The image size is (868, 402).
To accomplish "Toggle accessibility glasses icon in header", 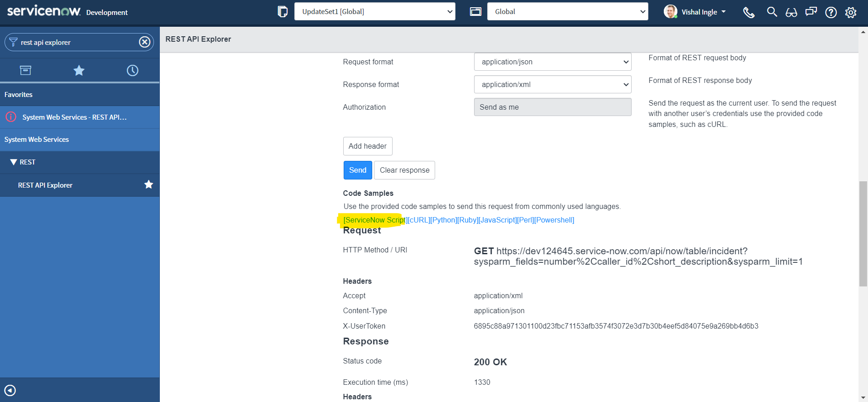I will tap(791, 12).
